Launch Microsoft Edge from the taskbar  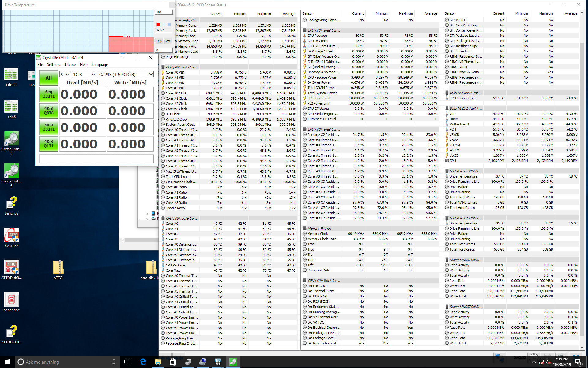pyautogui.click(x=143, y=362)
